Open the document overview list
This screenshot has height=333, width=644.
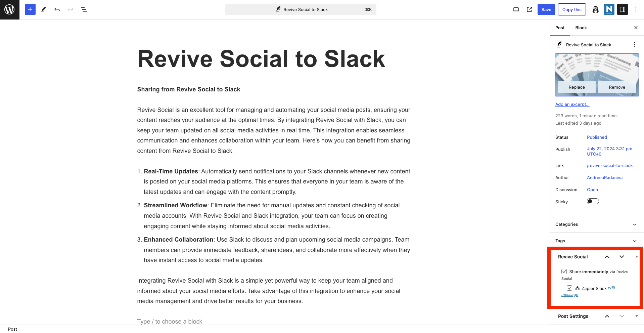pyautogui.click(x=84, y=9)
